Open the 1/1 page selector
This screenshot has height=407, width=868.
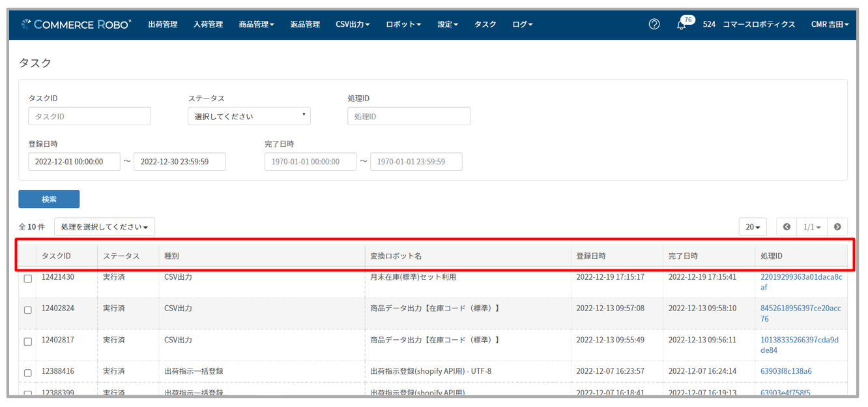(812, 227)
